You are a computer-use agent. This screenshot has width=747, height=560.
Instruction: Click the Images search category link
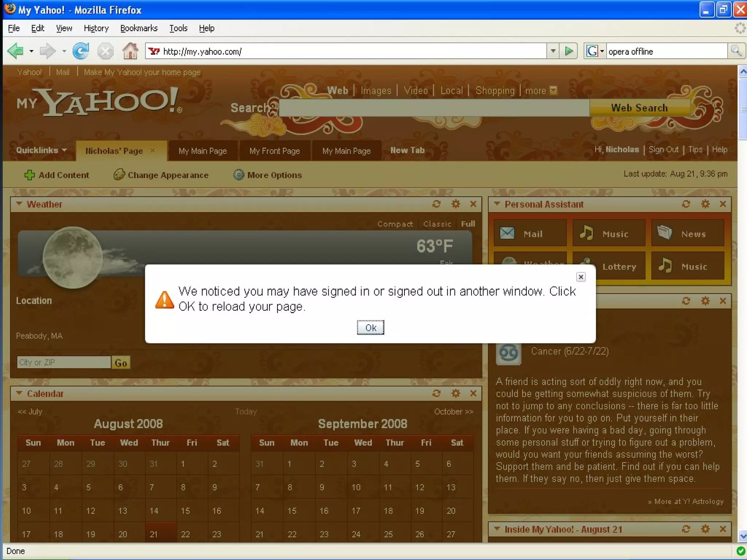[376, 90]
